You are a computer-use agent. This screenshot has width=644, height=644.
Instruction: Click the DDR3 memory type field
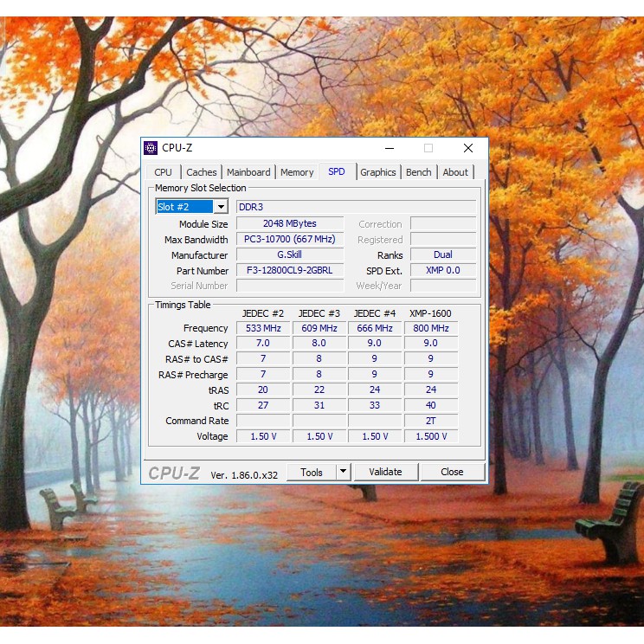(355, 207)
